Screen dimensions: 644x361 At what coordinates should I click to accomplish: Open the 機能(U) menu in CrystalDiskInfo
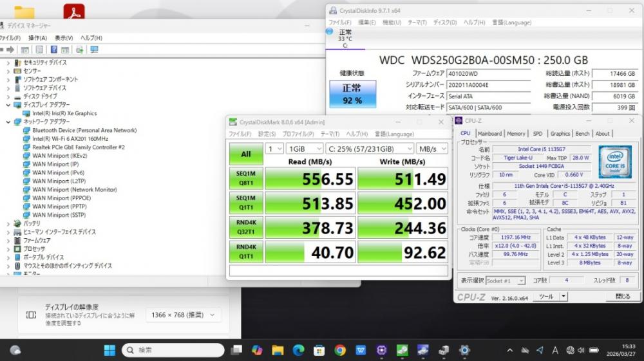[x=392, y=23]
